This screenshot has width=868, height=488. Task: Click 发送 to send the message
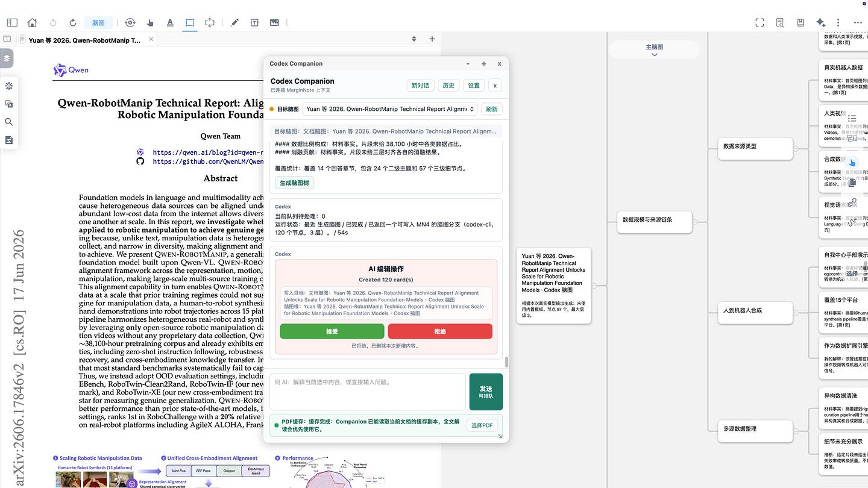(x=486, y=392)
